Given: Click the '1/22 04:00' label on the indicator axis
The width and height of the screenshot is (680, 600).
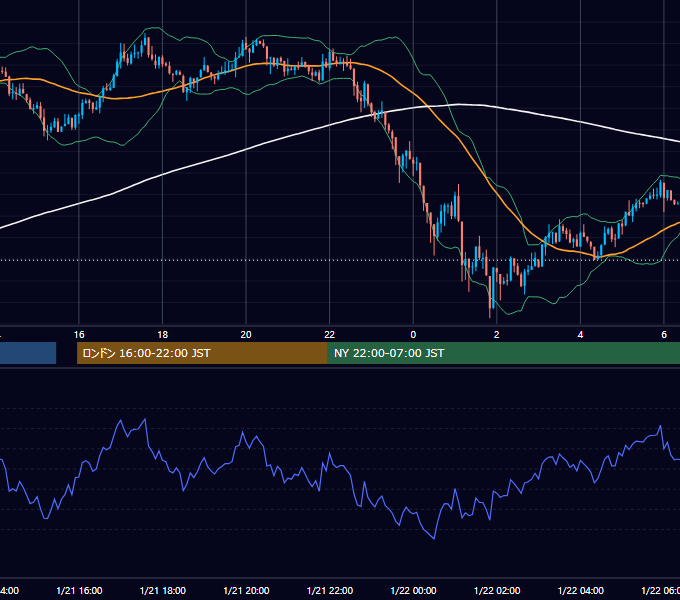Looking at the screenshot, I should click(581, 590).
